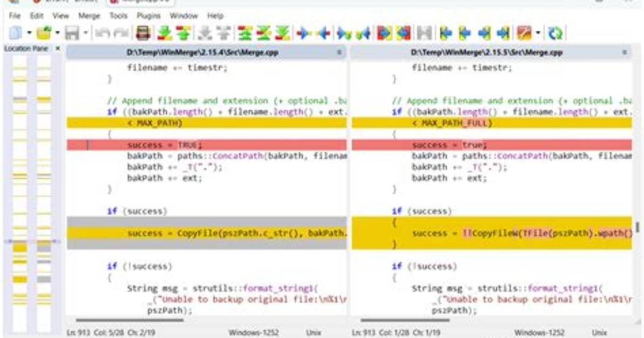Viewport: 644px width, 338px height.
Task: Open the Merge menu
Action: (x=89, y=16)
